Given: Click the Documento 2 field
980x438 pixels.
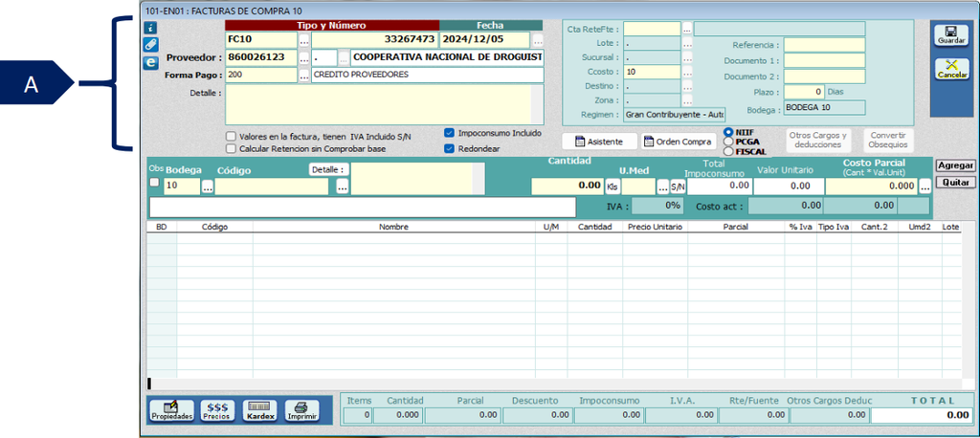Looking at the screenshot, I should (x=824, y=77).
